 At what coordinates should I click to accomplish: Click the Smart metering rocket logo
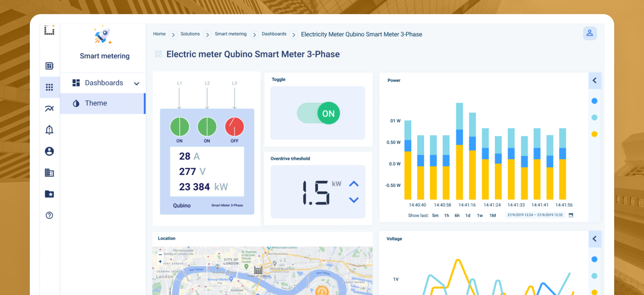103,35
